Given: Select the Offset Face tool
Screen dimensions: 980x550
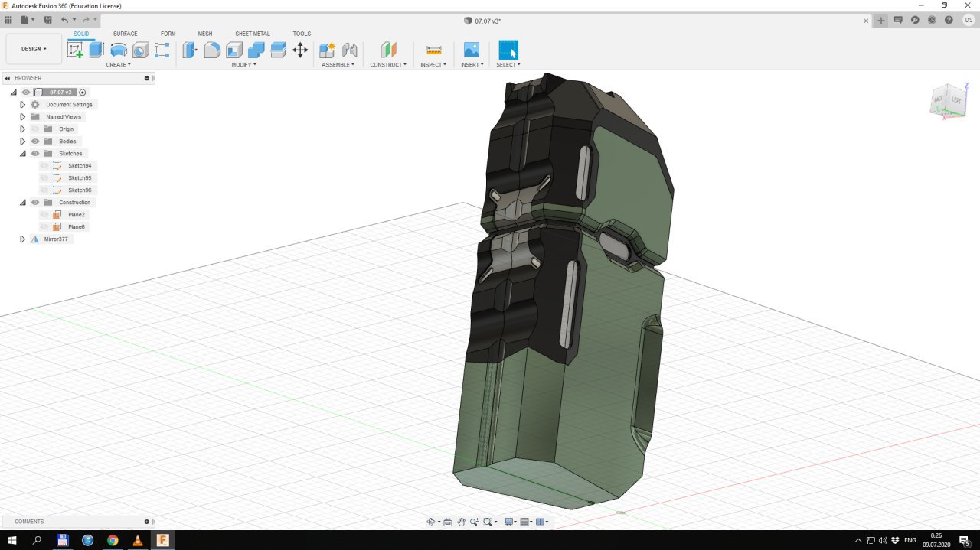Looking at the screenshot, I should 278,50.
